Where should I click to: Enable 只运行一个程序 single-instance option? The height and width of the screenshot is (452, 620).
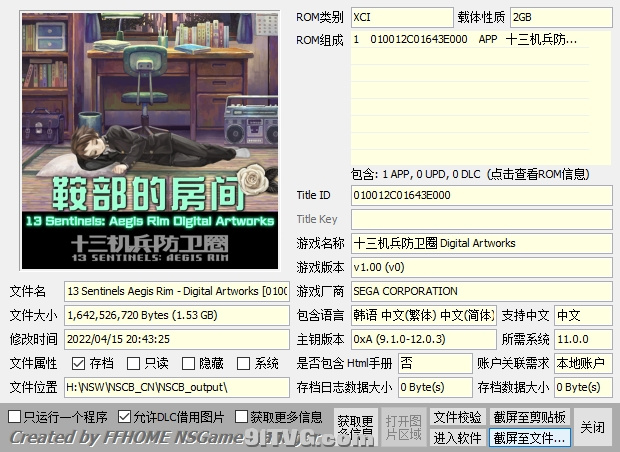click(x=15, y=416)
